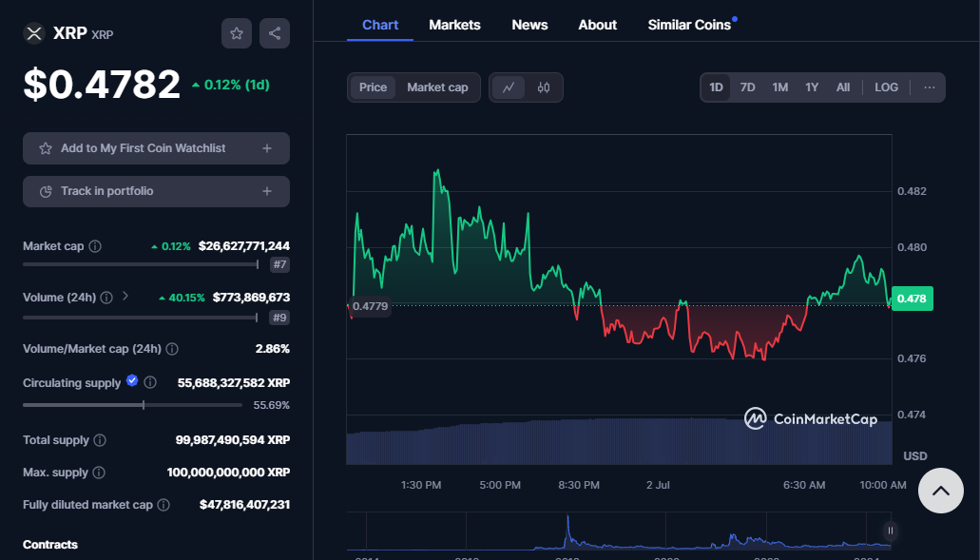Open the About tab
Screen dimensions: 980x560
(598, 25)
